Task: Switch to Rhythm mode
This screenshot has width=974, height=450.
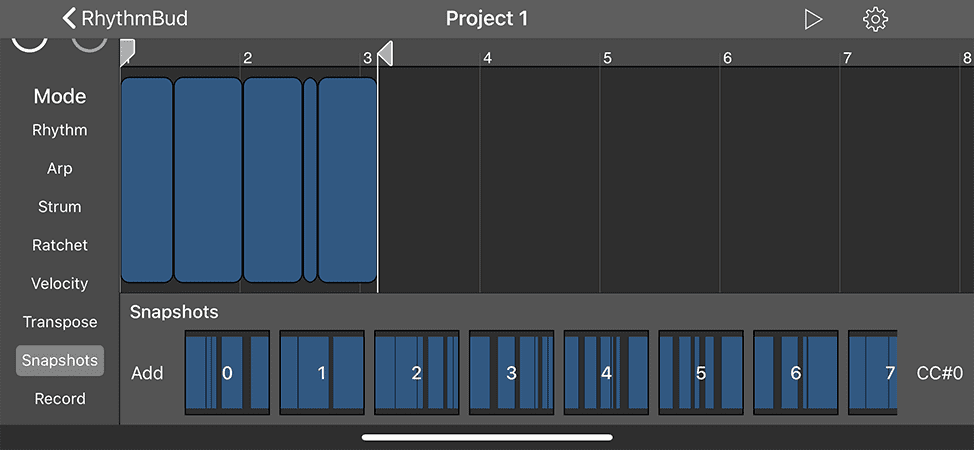Action: 60,131
